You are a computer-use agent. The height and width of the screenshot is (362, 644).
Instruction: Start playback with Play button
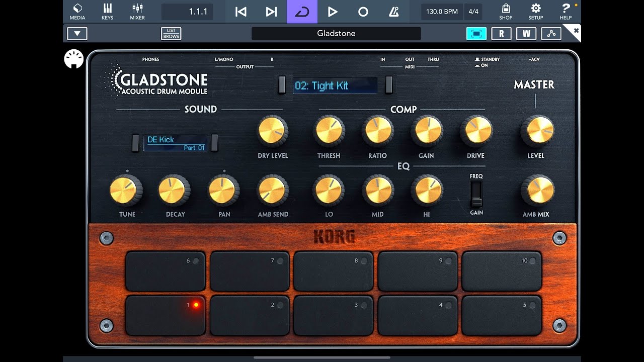pos(332,12)
